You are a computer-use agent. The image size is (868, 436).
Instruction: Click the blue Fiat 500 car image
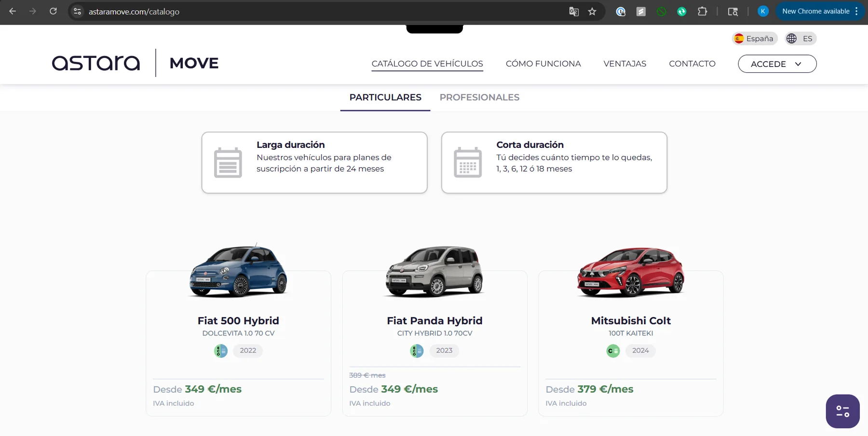(x=238, y=270)
